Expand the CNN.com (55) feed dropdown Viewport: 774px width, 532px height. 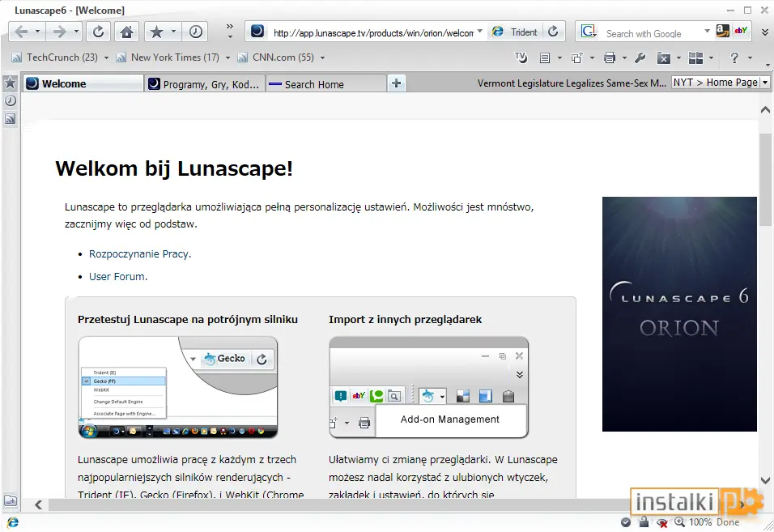[322, 57]
